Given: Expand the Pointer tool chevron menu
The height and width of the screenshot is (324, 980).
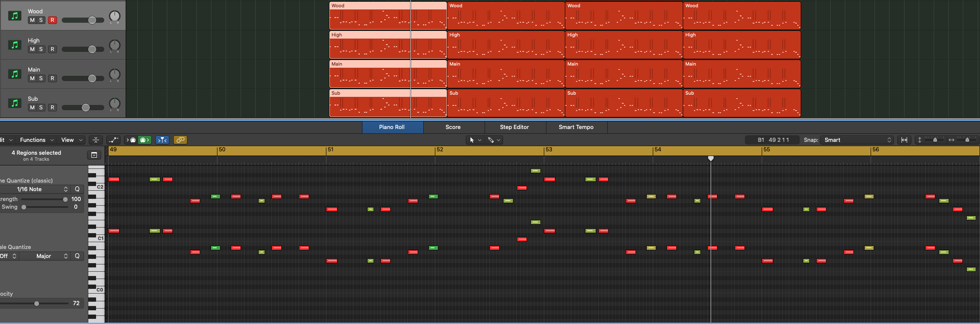Looking at the screenshot, I should (480, 140).
